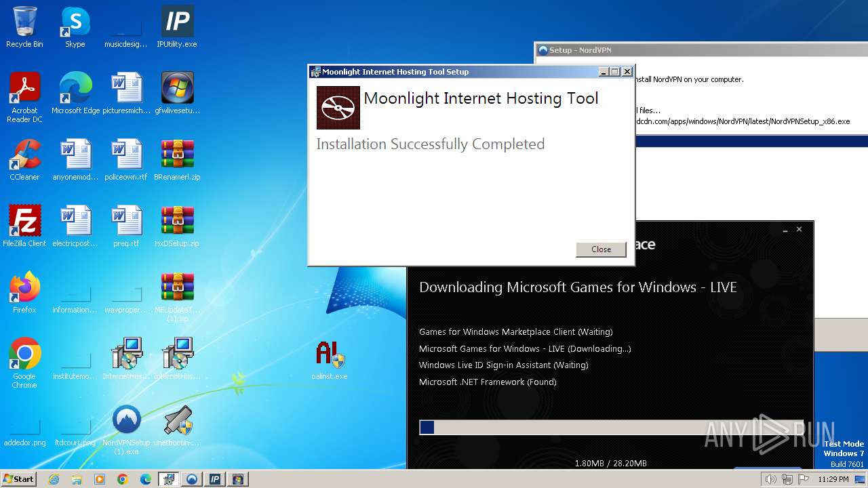This screenshot has width=868, height=488.
Task: Open Windows Explorer folder in taskbar
Action: 77,479
